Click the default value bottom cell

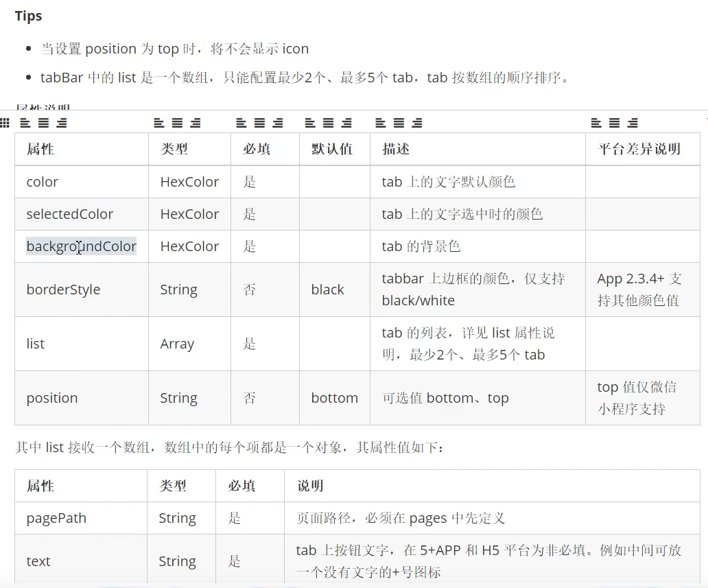tap(335, 398)
